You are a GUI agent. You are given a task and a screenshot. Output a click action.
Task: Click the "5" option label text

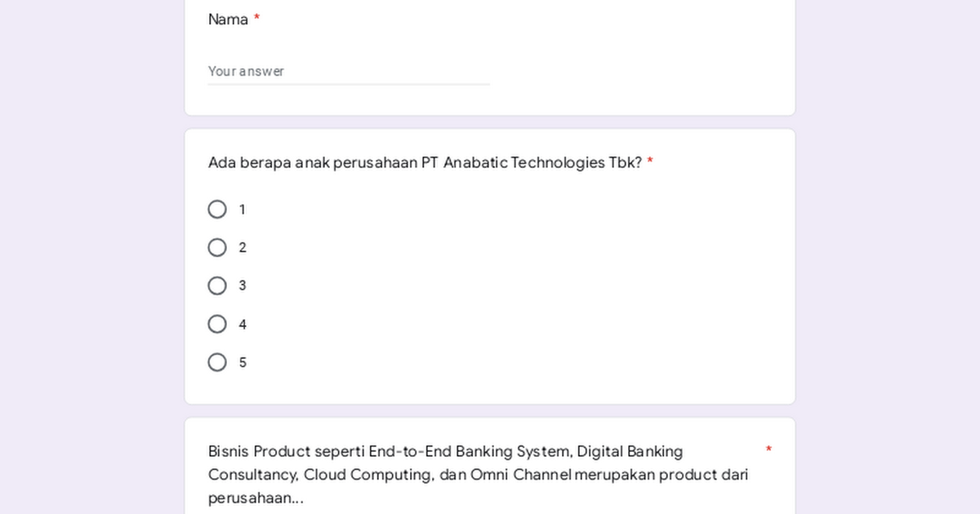click(x=243, y=362)
